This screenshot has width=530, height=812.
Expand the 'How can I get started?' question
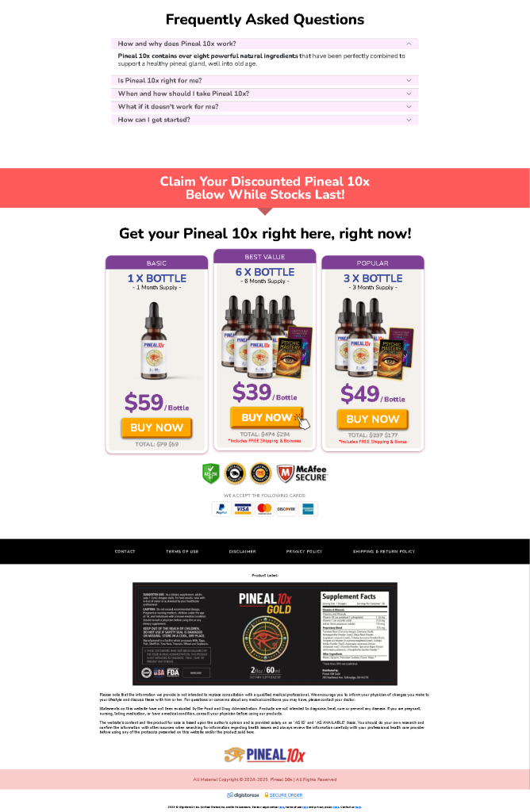265,119
